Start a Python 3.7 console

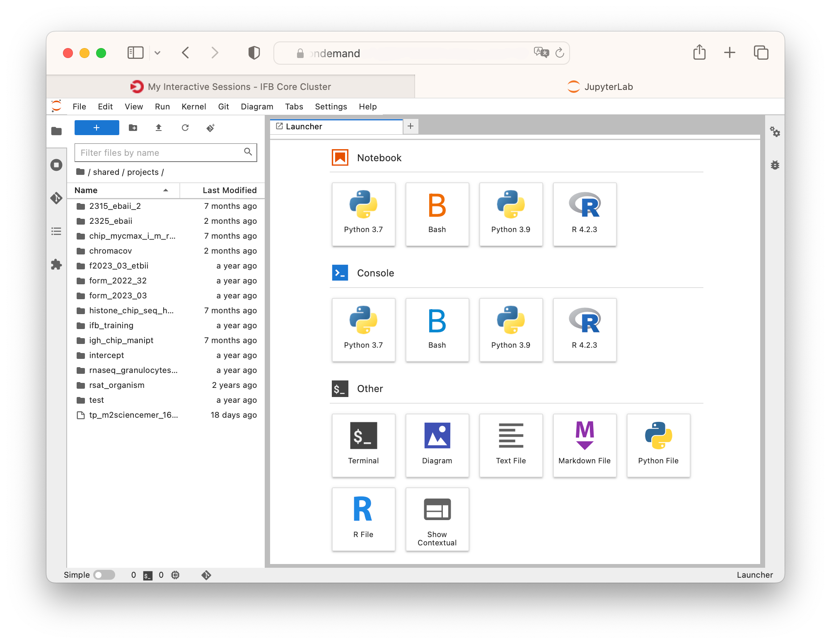coord(363,330)
